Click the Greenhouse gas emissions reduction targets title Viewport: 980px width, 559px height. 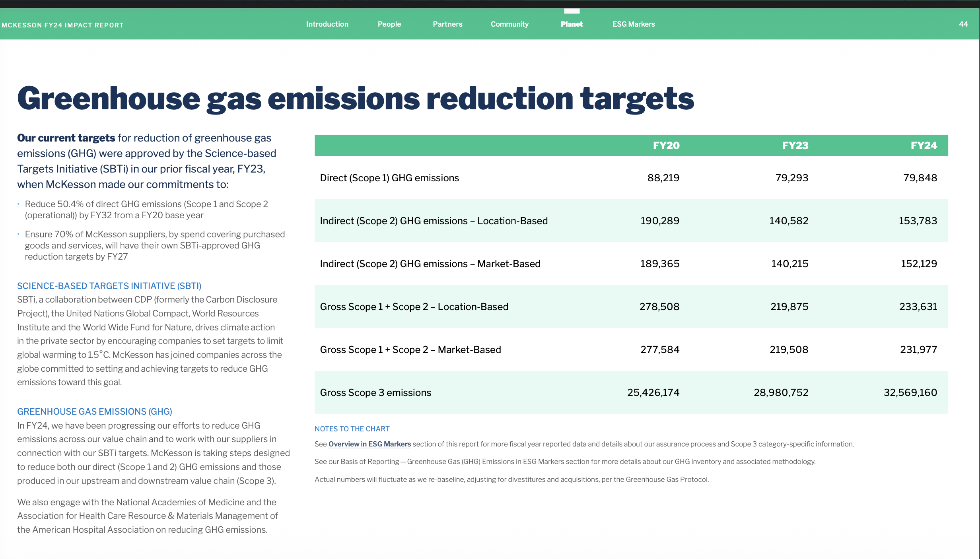click(x=356, y=99)
